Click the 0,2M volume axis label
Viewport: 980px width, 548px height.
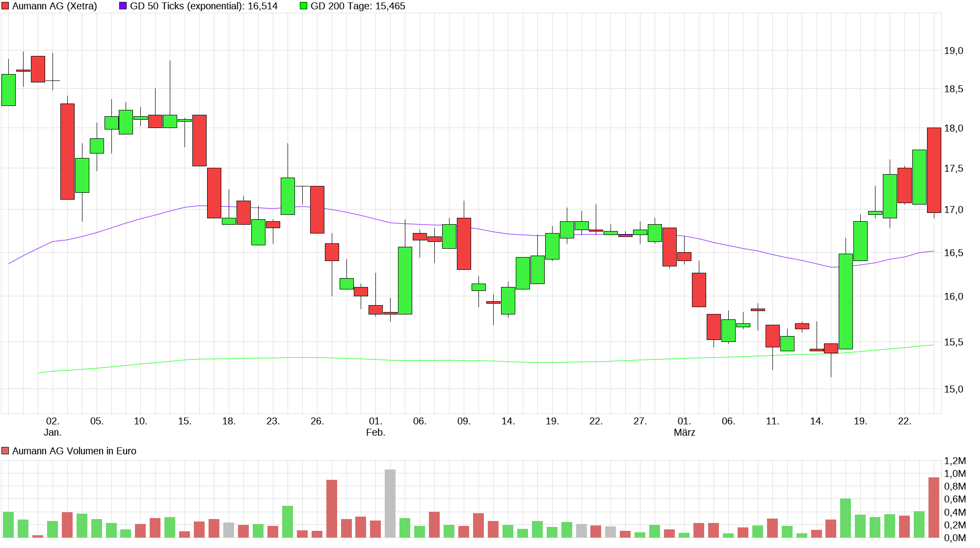click(955, 525)
